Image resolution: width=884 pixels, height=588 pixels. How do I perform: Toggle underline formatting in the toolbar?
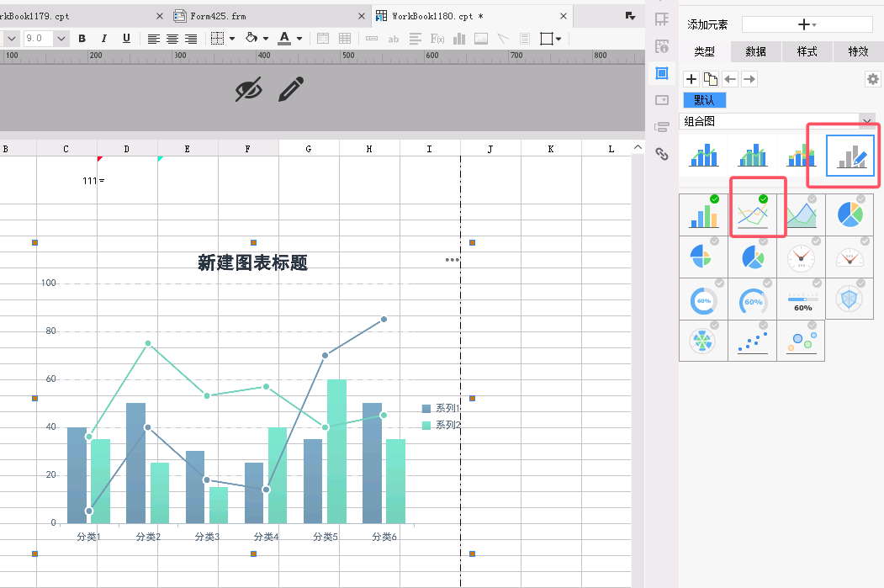pos(126,39)
